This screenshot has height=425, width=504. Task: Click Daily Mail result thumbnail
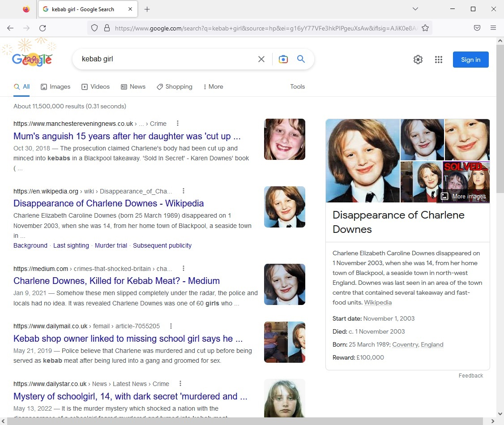(285, 342)
